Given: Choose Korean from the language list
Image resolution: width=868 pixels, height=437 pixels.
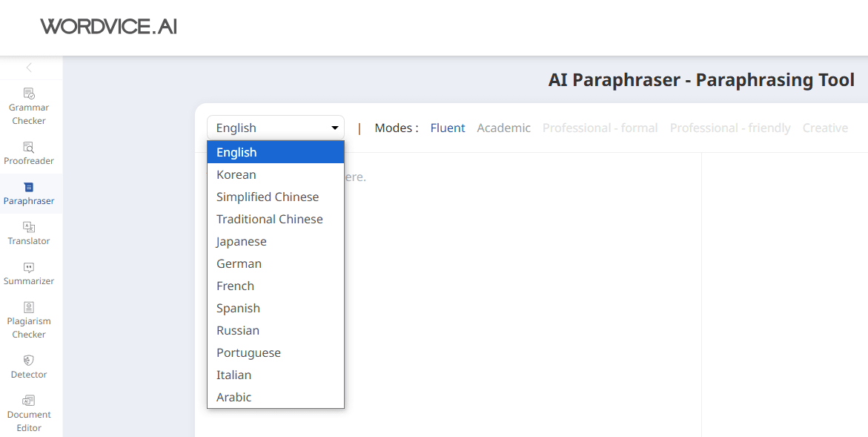Looking at the screenshot, I should [x=236, y=174].
